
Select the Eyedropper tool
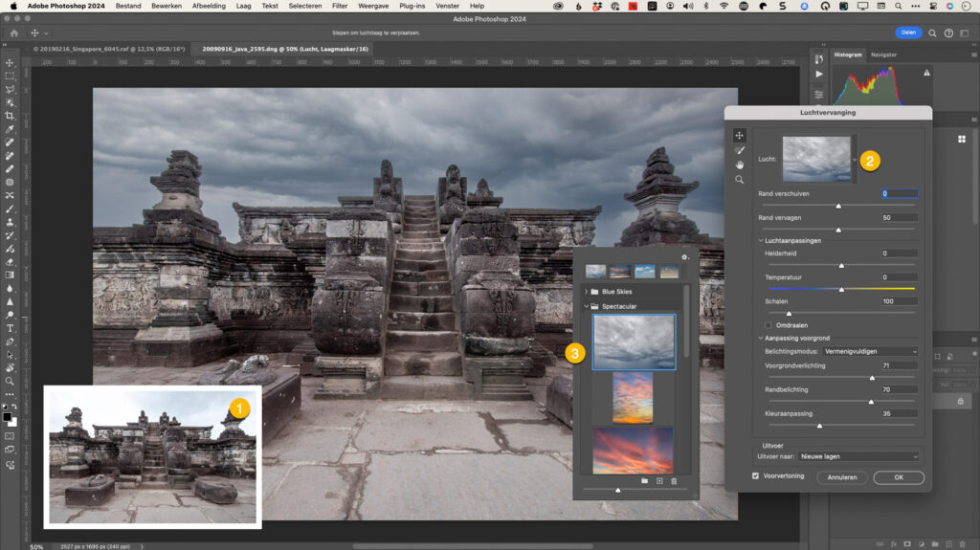(x=10, y=129)
